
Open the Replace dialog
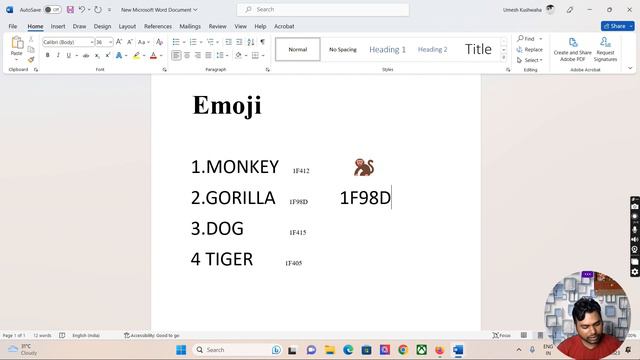529,49
